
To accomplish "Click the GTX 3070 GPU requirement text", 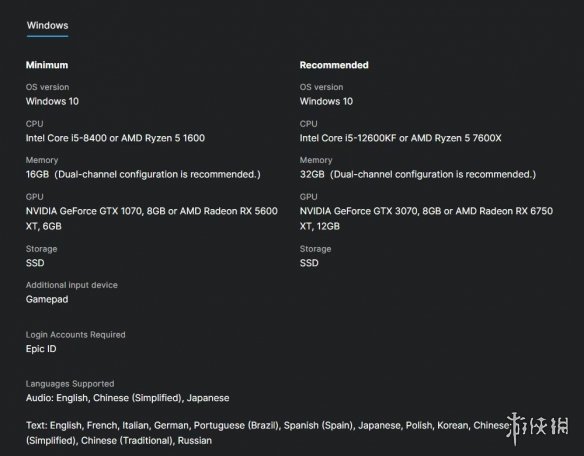I will click(x=426, y=219).
